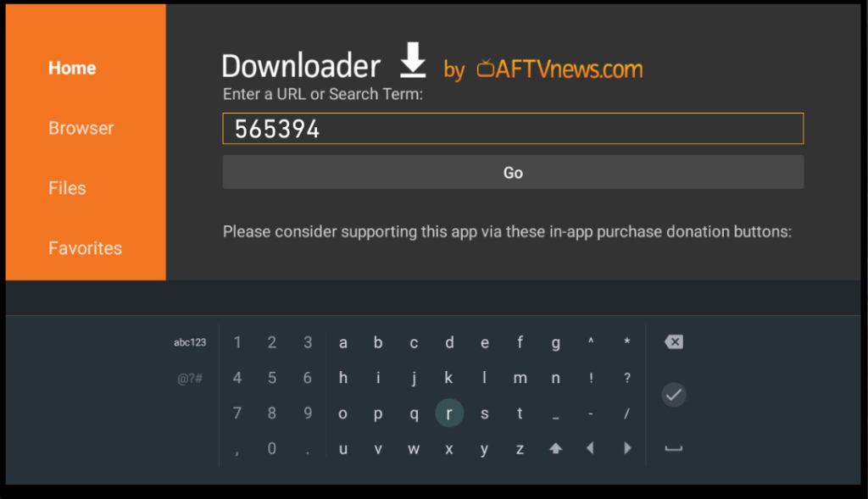Switch keyboard to abc123 layout
The height and width of the screenshot is (499, 868).
click(x=190, y=342)
